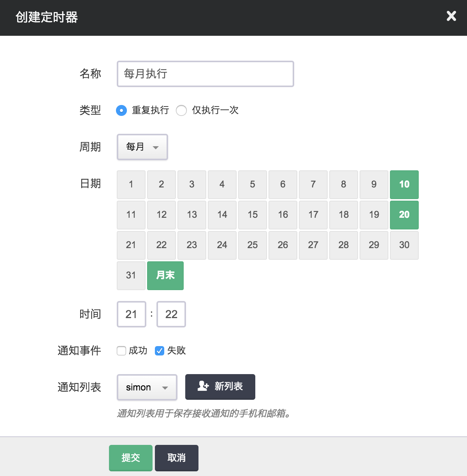The height and width of the screenshot is (476, 467).
Task: Enable the 成功 notification checkbox
Action: click(121, 351)
